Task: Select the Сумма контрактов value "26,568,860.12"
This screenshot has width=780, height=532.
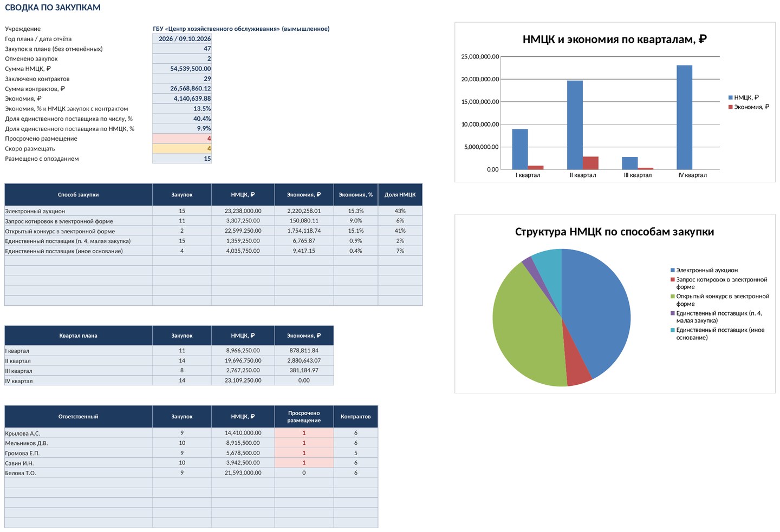Action: [182, 89]
